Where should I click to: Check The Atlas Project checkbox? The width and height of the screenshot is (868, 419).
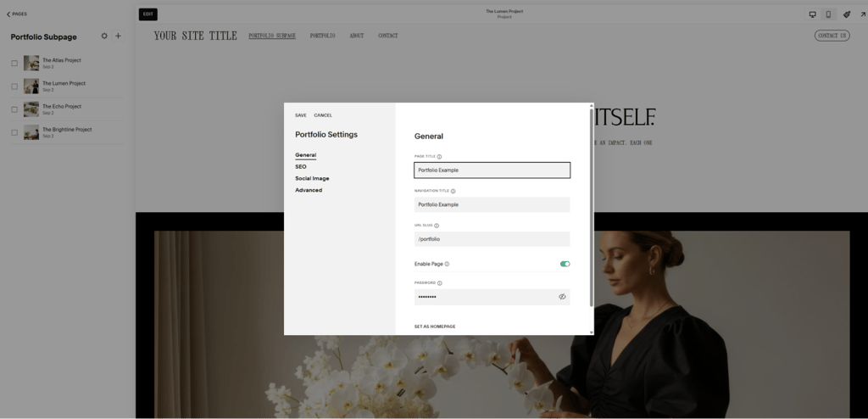14,63
